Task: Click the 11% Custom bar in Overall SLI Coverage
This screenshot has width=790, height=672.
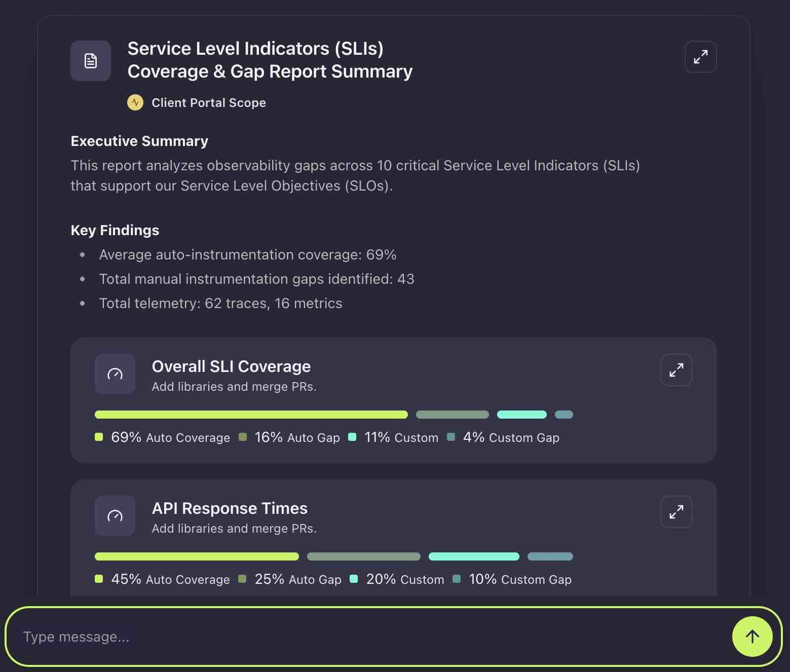Action: coord(521,415)
